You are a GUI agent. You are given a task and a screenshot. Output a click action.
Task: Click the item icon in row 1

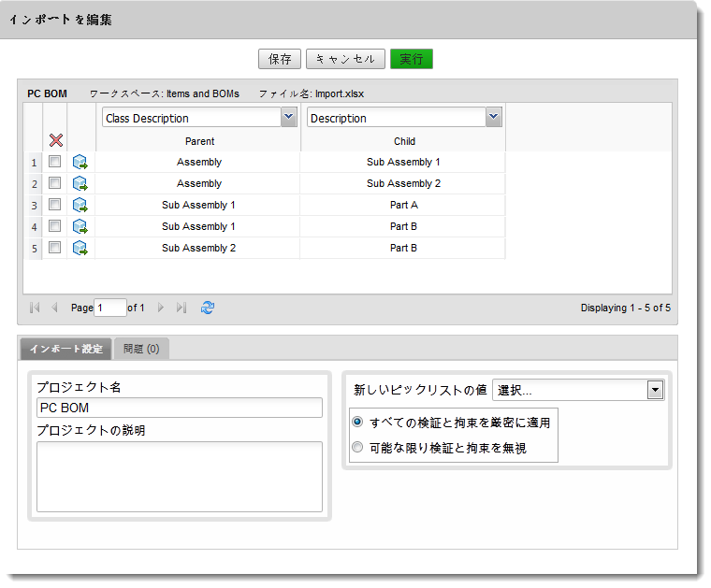coord(80,162)
